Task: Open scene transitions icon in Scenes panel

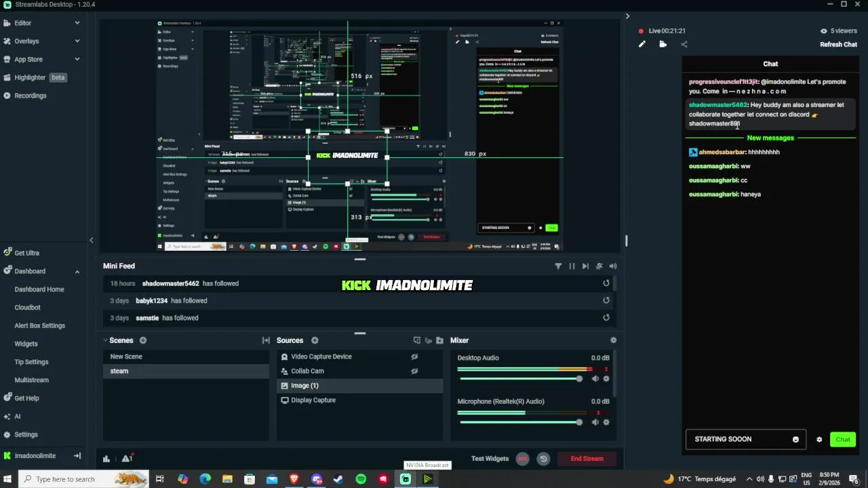Action: click(266, 340)
